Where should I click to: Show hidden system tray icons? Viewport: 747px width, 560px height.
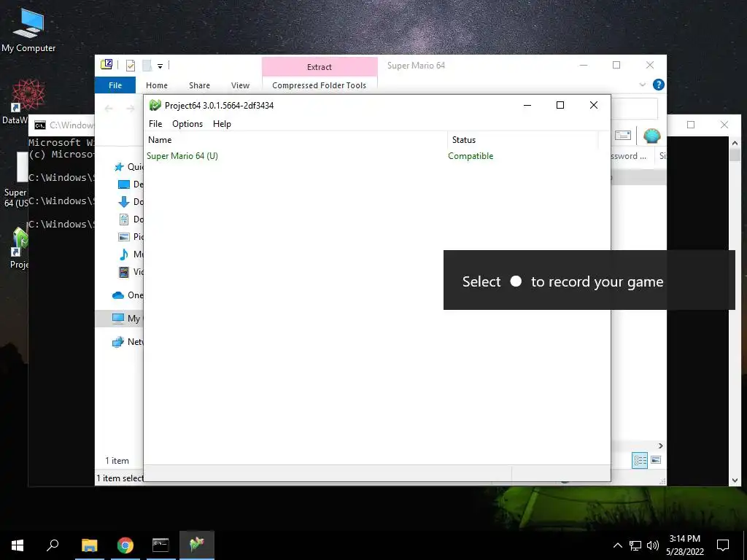[x=617, y=545]
